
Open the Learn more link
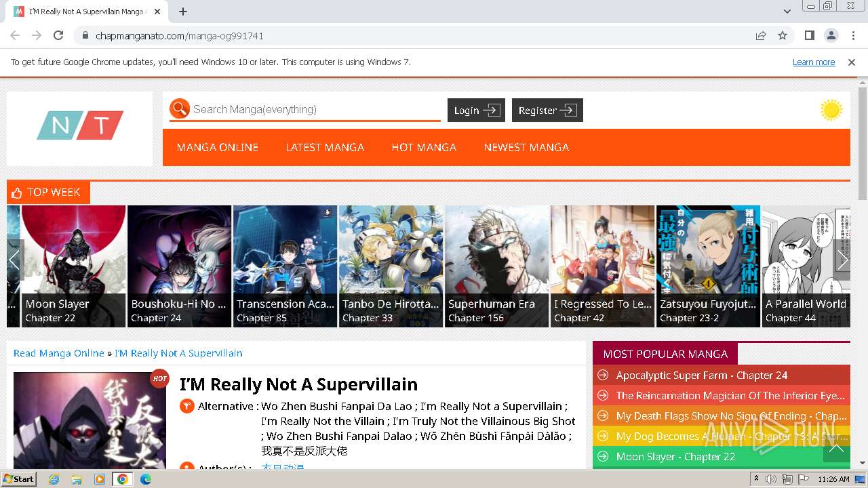[x=814, y=62]
